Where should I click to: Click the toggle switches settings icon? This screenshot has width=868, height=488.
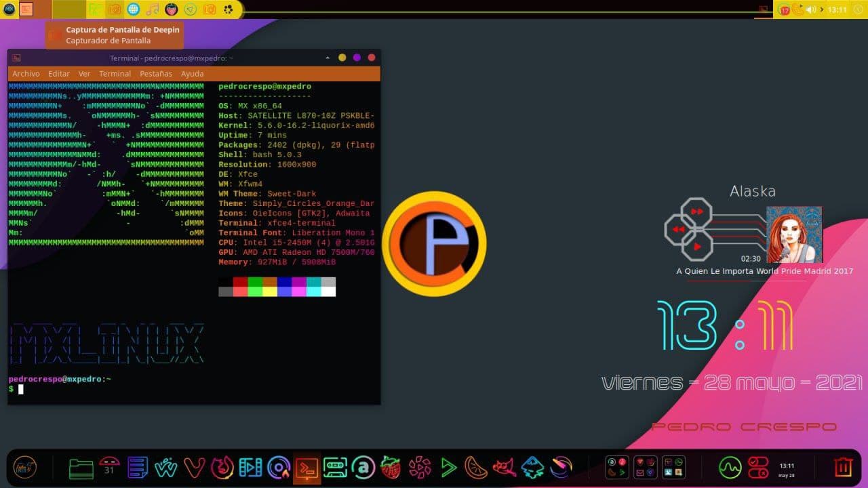(757, 468)
